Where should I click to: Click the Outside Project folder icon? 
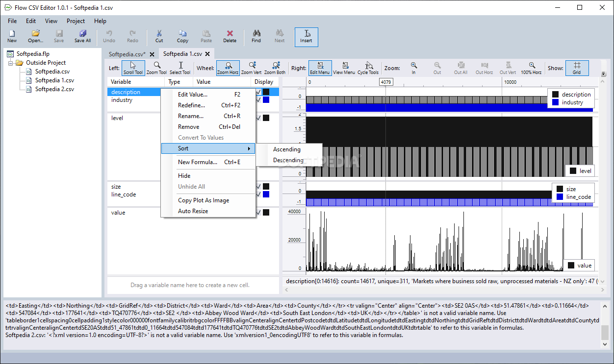[20, 63]
